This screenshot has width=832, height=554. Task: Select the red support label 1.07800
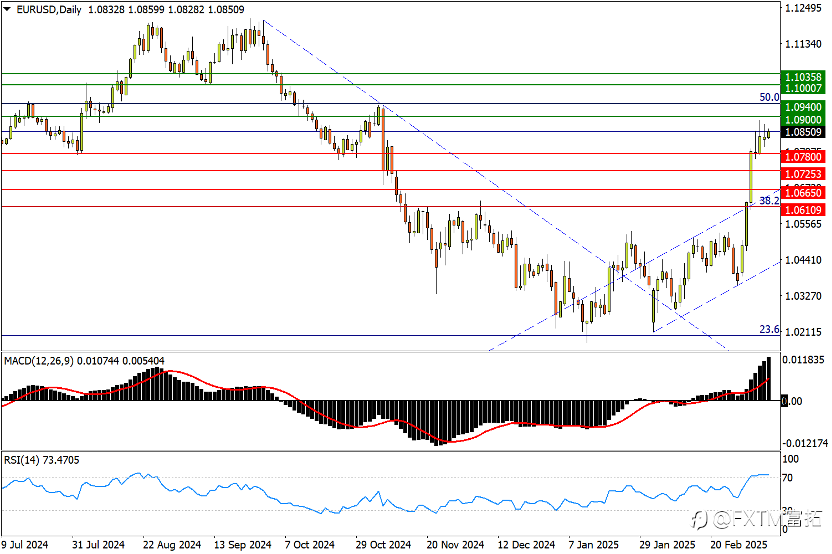point(803,157)
